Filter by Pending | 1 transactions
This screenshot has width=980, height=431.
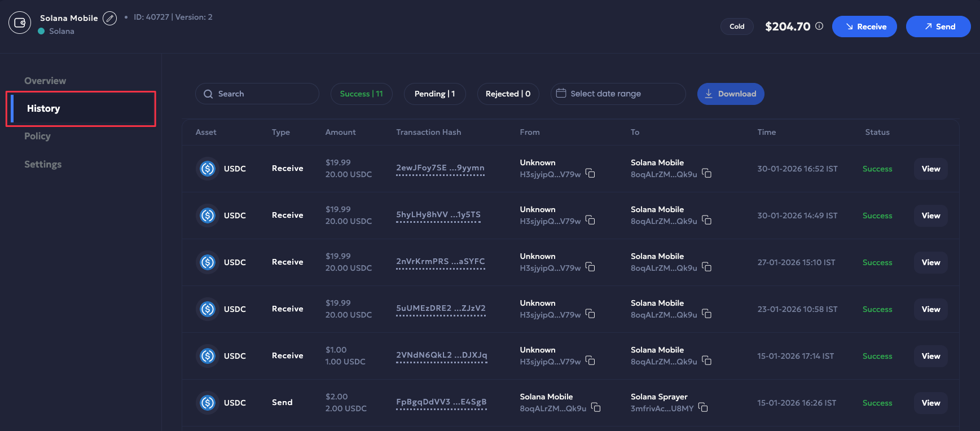coord(434,94)
